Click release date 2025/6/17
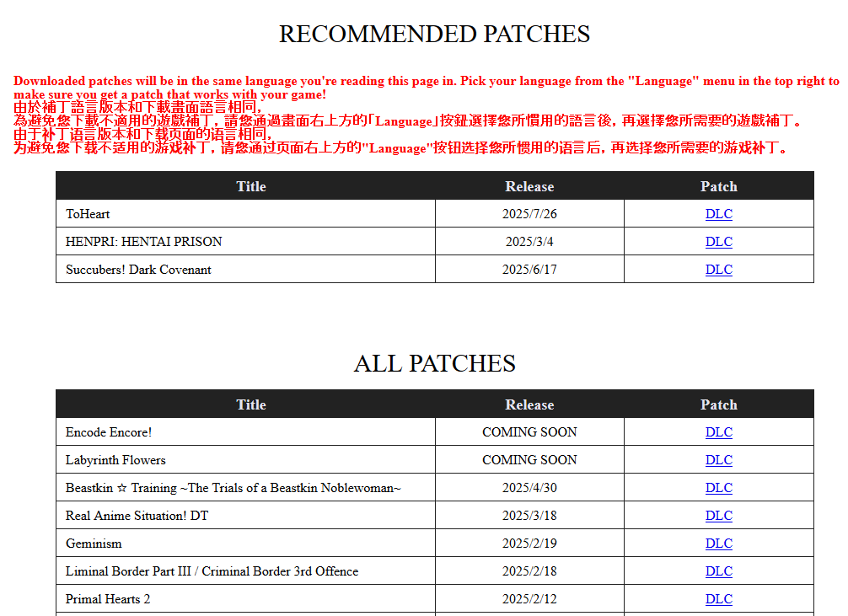The height and width of the screenshot is (616, 848). [529, 270]
